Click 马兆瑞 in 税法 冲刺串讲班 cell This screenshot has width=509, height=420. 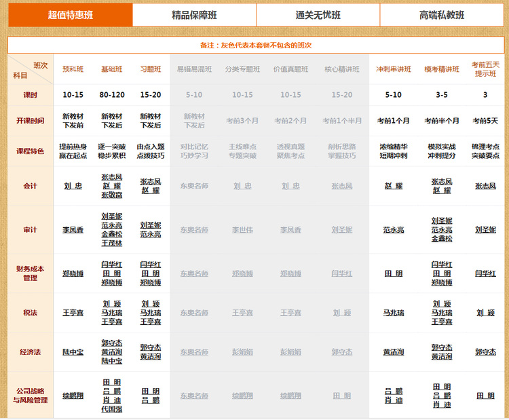tap(394, 313)
